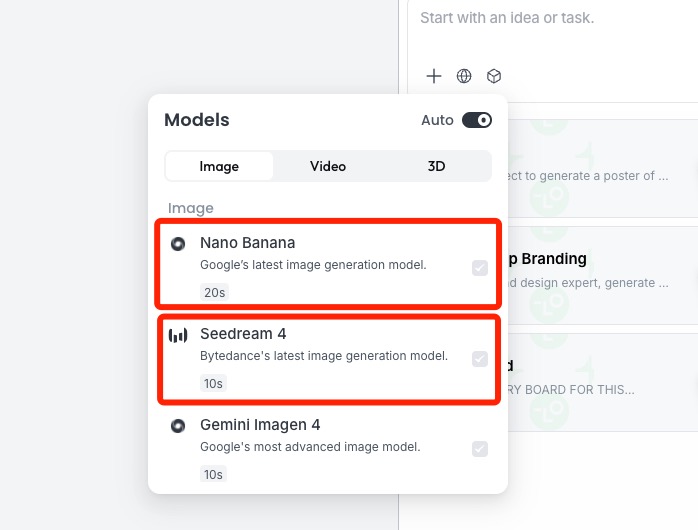Toggle the Auto model switch
This screenshot has height=530, width=698.
tap(477, 120)
